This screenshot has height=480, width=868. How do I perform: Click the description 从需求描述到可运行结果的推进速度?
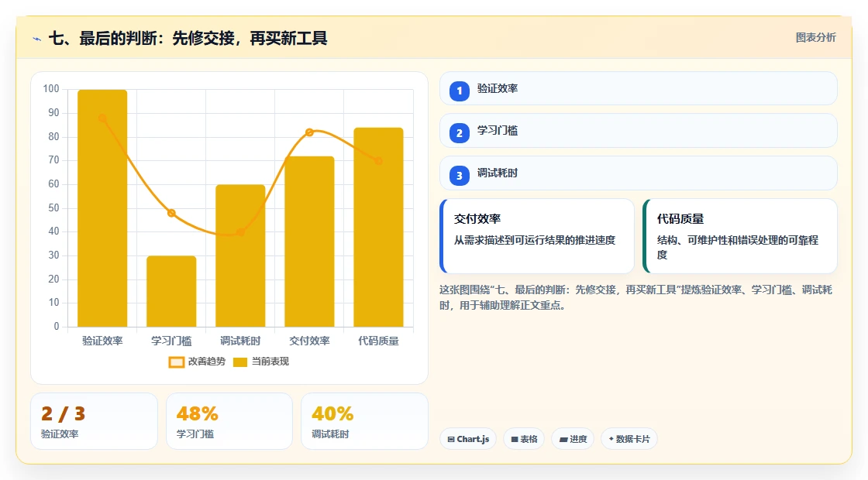pos(535,240)
